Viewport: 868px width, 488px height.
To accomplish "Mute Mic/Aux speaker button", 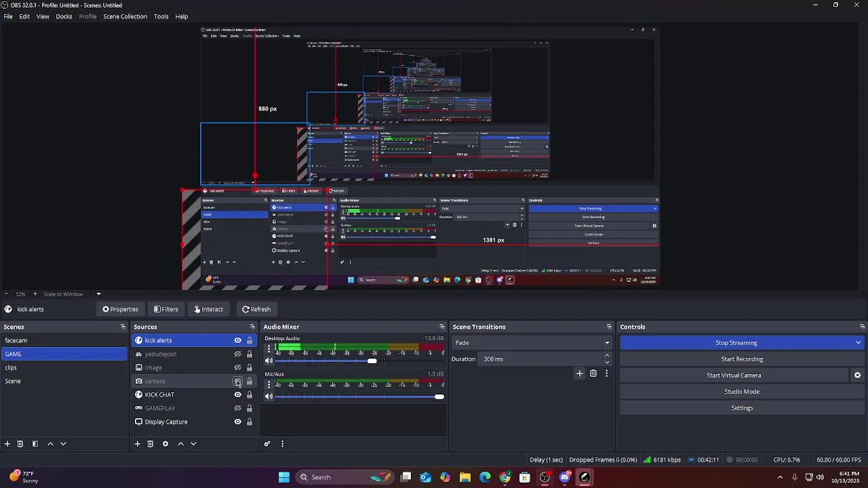I will point(269,396).
